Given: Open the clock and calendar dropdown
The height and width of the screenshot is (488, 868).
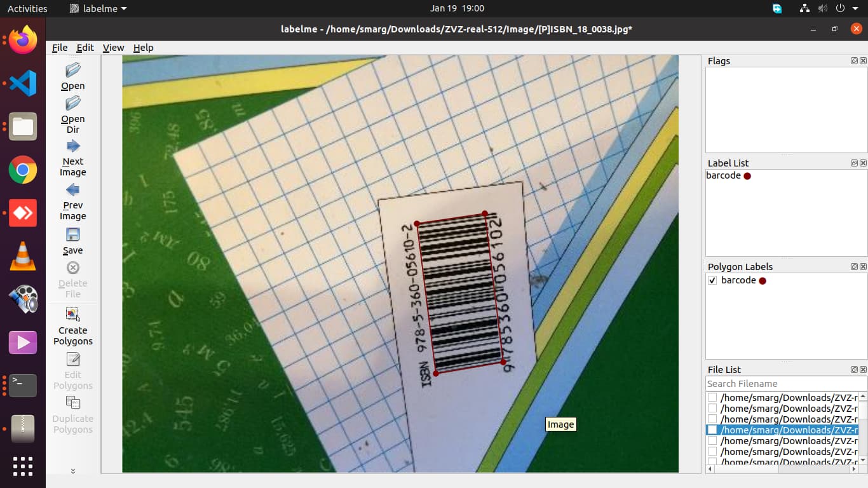Looking at the screenshot, I should [x=457, y=8].
